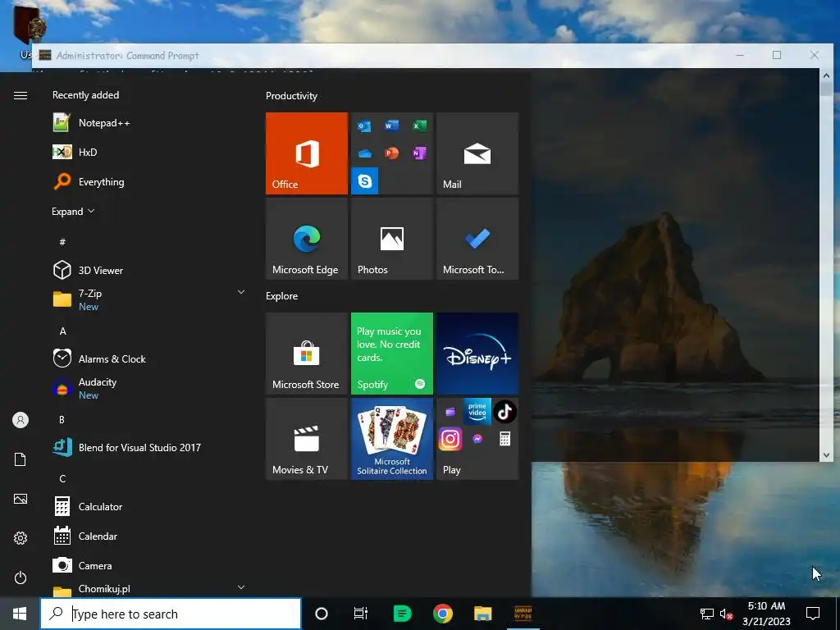The height and width of the screenshot is (630, 840).
Task: Open Outlook icon in Office folder tile
Action: tap(364, 126)
